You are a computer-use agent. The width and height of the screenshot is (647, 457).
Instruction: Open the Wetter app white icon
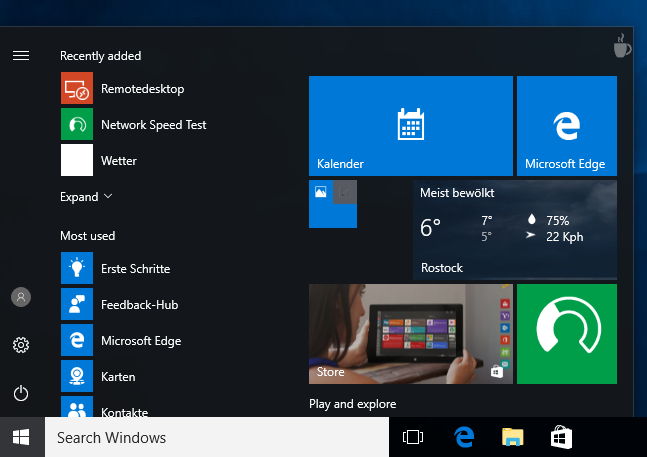coord(77,160)
